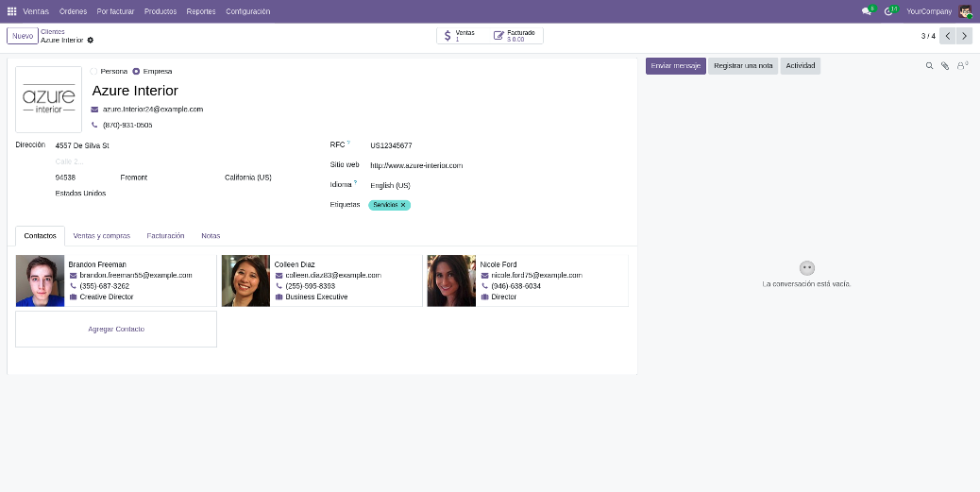The height and width of the screenshot is (492, 980).
Task: Click the RFC value US12345677
Action: point(391,145)
